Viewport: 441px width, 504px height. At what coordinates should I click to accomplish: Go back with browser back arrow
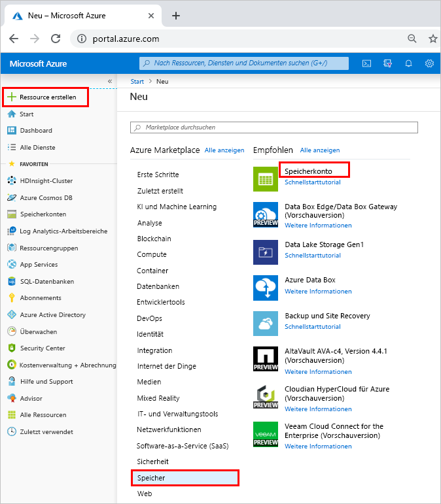coord(14,39)
